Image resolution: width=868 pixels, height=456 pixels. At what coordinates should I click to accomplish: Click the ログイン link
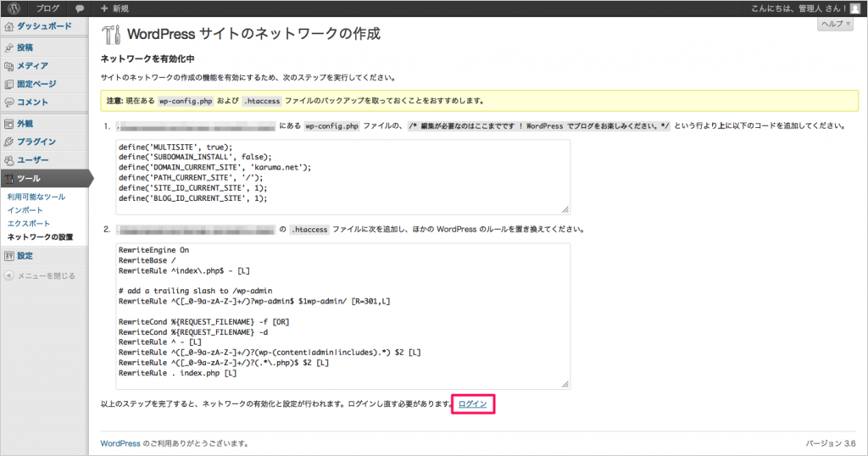[x=473, y=404]
